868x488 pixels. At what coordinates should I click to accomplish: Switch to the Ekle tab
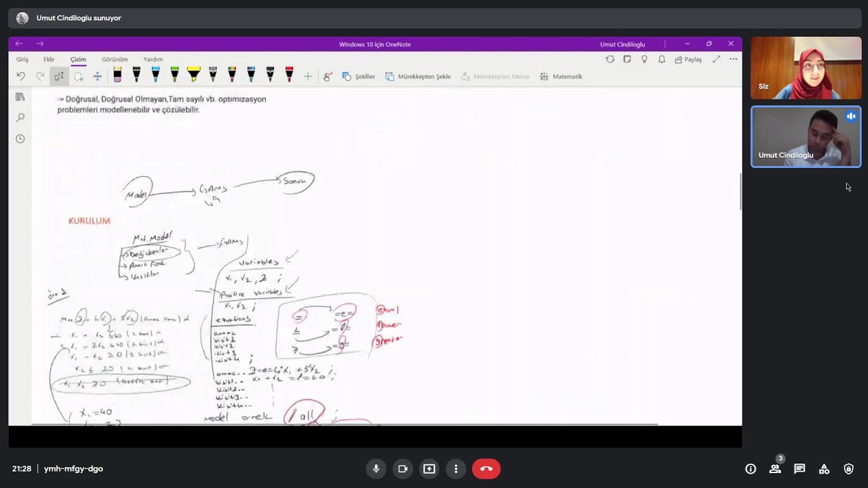tap(49, 59)
